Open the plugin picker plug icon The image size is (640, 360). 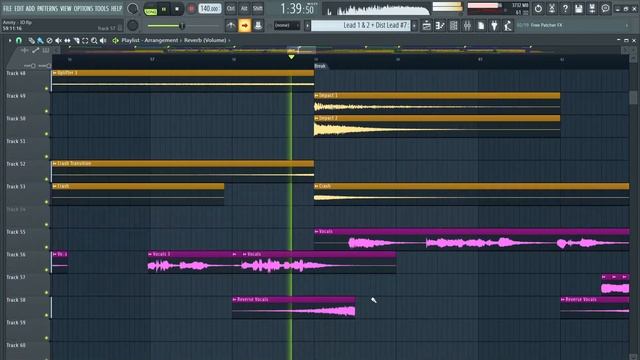pos(494,25)
